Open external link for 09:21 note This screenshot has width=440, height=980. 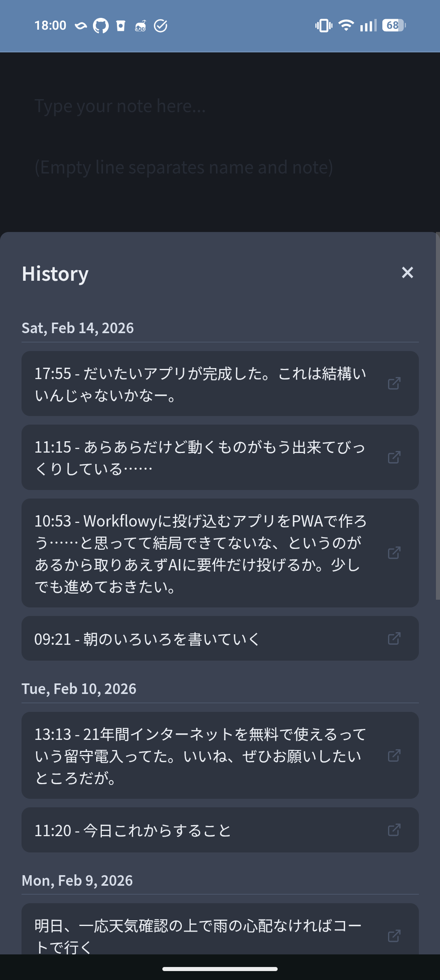(x=394, y=638)
